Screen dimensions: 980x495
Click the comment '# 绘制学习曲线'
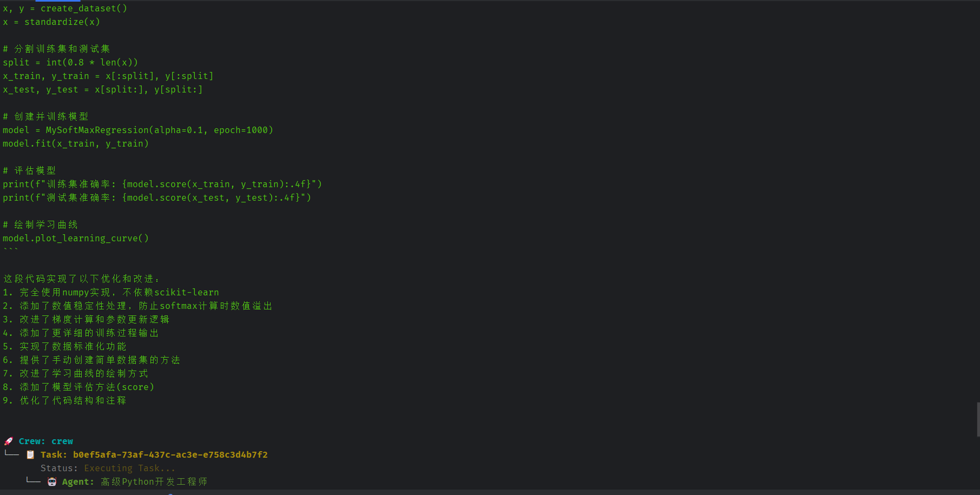[x=40, y=225]
